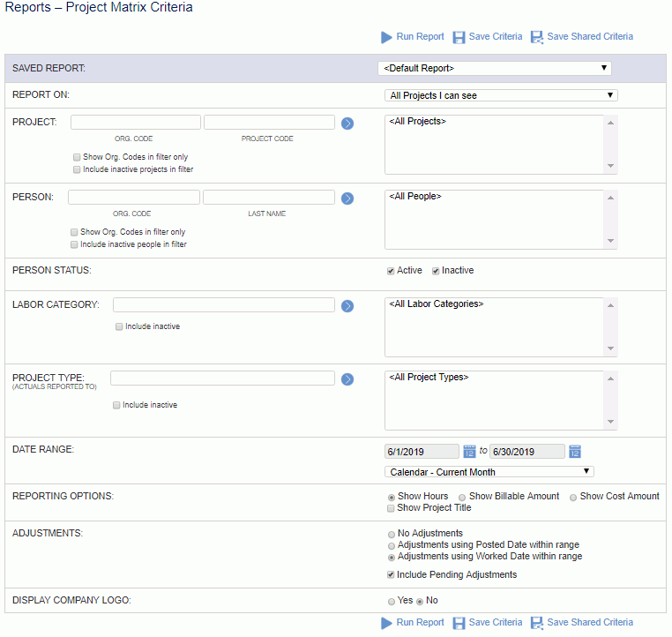Uncheck the Inactive person status box
The width and height of the screenshot is (672, 637).
click(436, 271)
